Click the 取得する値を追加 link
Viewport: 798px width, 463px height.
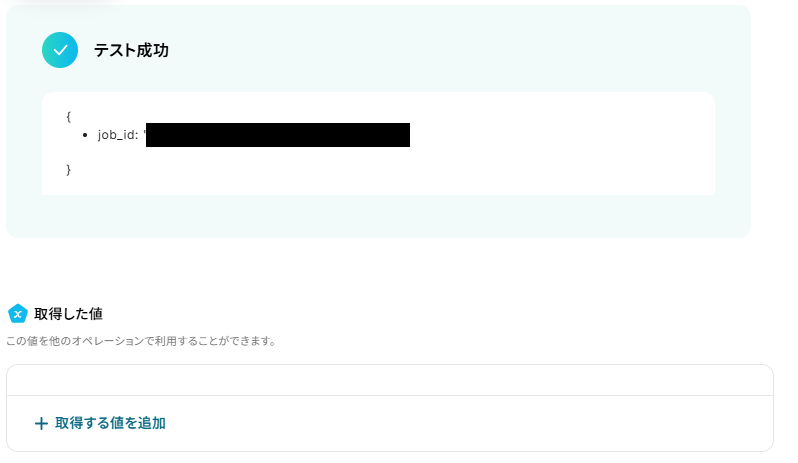pyautogui.click(x=100, y=423)
